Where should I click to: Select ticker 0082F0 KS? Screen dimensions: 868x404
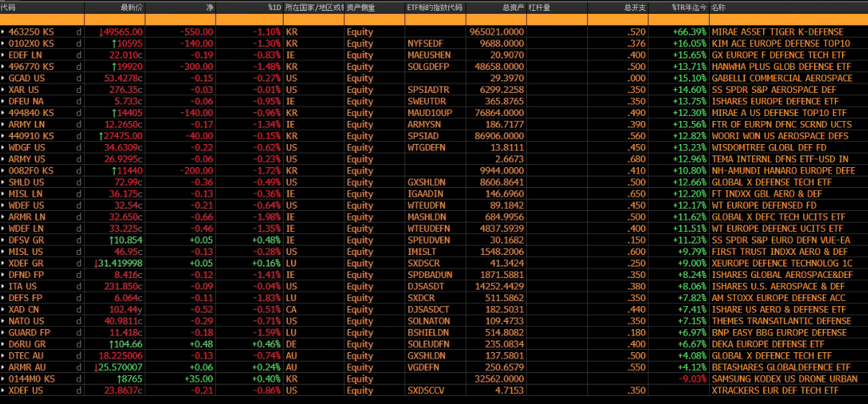click(31, 171)
